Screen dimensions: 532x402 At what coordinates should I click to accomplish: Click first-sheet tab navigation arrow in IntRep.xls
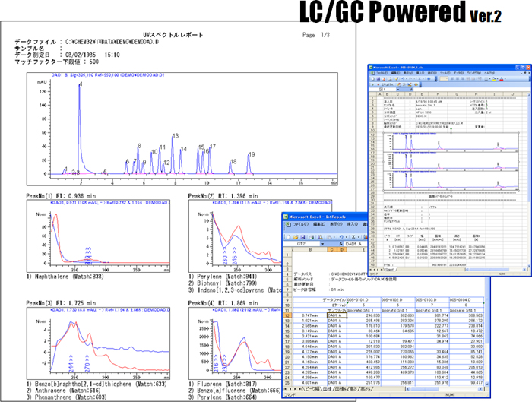pyautogui.click(x=285, y=389)
